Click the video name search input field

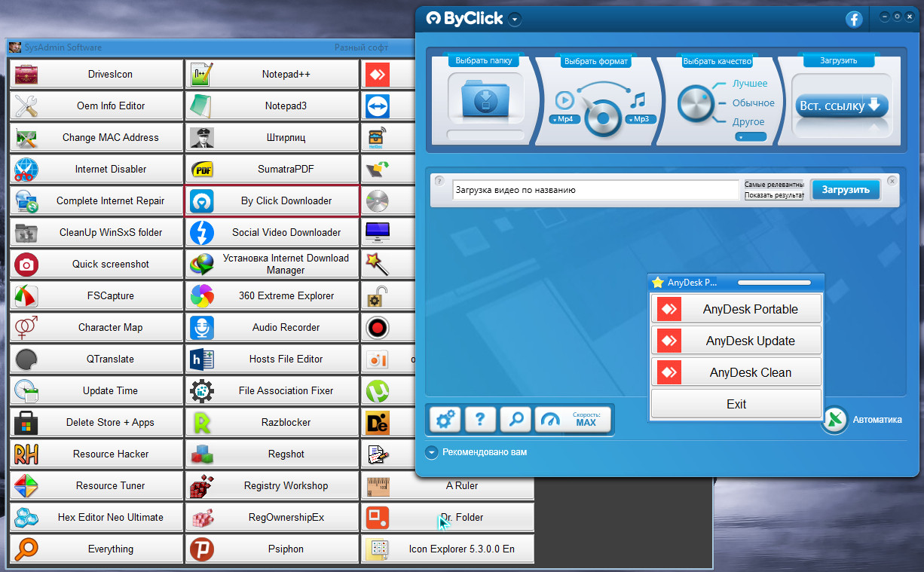coord(595,190)
